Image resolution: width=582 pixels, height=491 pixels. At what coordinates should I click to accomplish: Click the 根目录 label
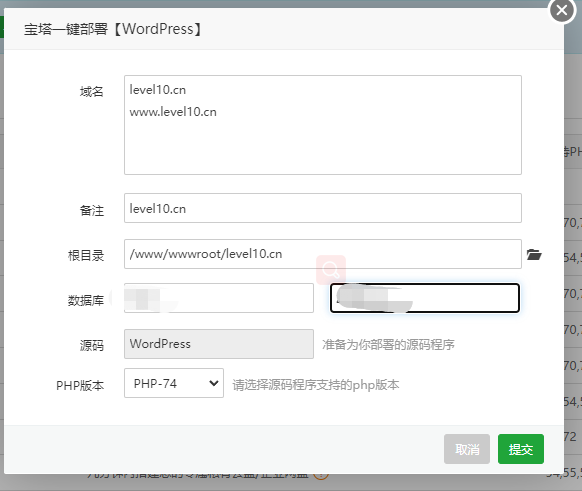[86, 256]
